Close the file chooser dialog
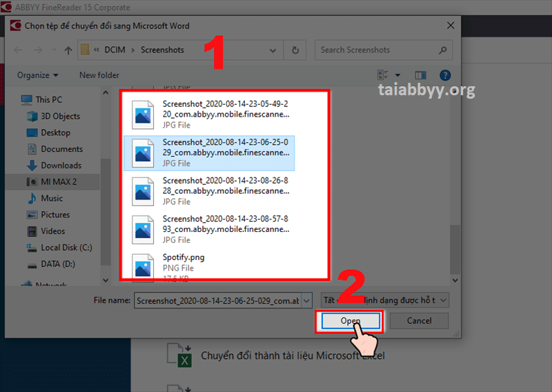Screen dimensions: 552x392 pyautogui.click(x=451, y=26)
